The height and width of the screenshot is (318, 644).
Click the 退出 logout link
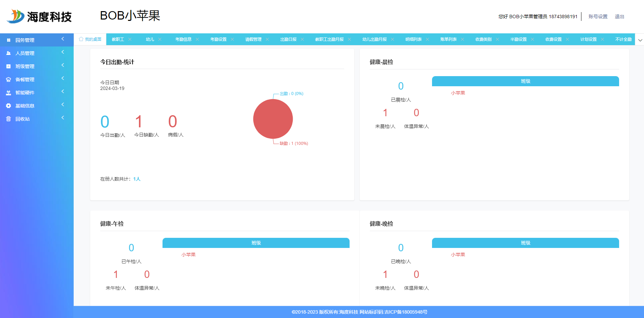[619, 17]
